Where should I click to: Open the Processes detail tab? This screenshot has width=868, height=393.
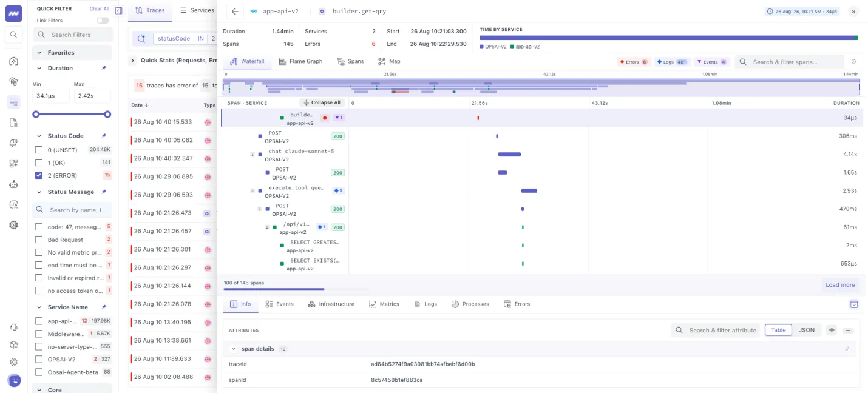click(x=470, y=304)
